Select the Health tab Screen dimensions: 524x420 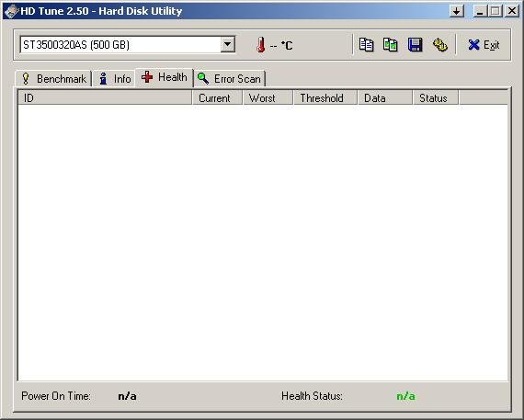point(164,77)
